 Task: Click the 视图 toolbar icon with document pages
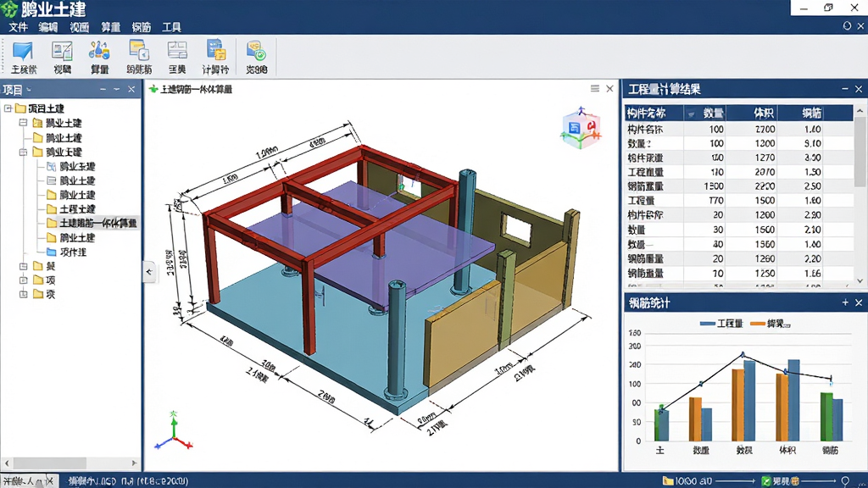point(62,51)
